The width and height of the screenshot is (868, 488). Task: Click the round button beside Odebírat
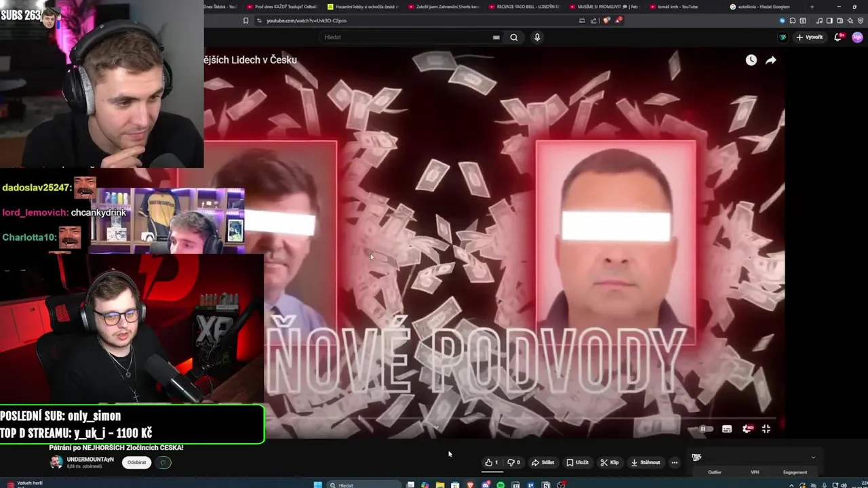[x=163, y=462]
